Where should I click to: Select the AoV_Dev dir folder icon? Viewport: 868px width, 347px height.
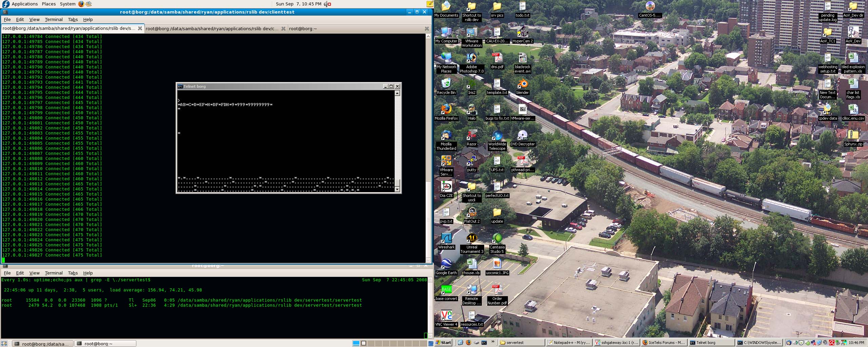pos(853,9)
